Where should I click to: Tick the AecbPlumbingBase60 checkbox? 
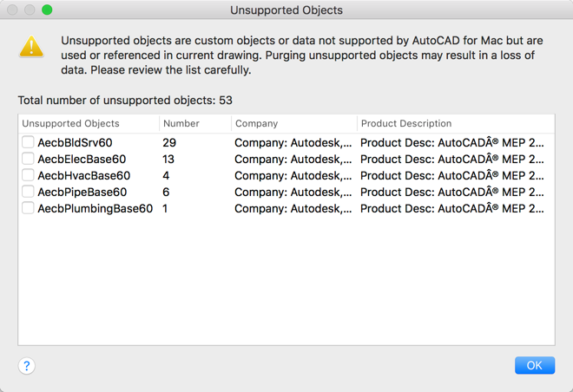[29, 208]
